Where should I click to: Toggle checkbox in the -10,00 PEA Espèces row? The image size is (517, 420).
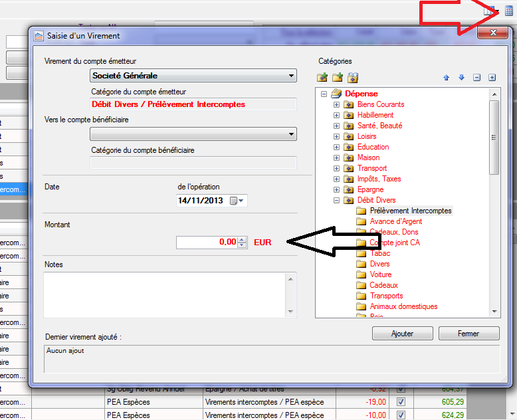[401, 415]
